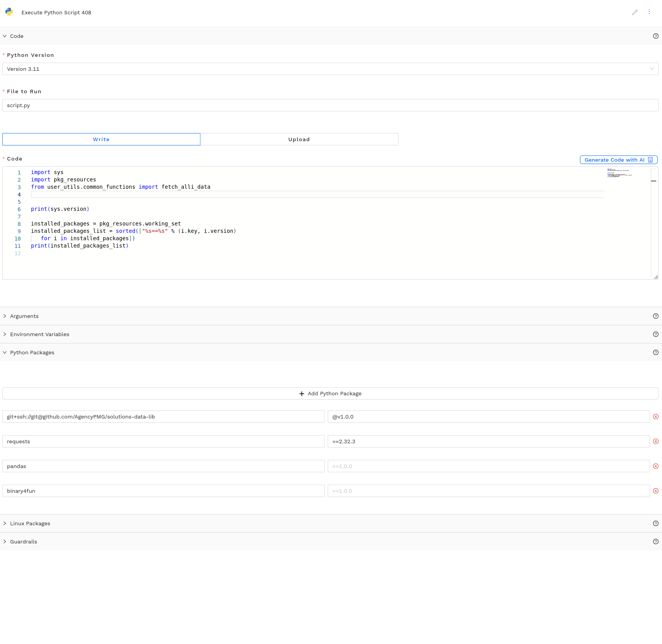Click help icon for Arguments section
Image resolution: width=662 pixels, height=644 pixels.
[655, 316]
